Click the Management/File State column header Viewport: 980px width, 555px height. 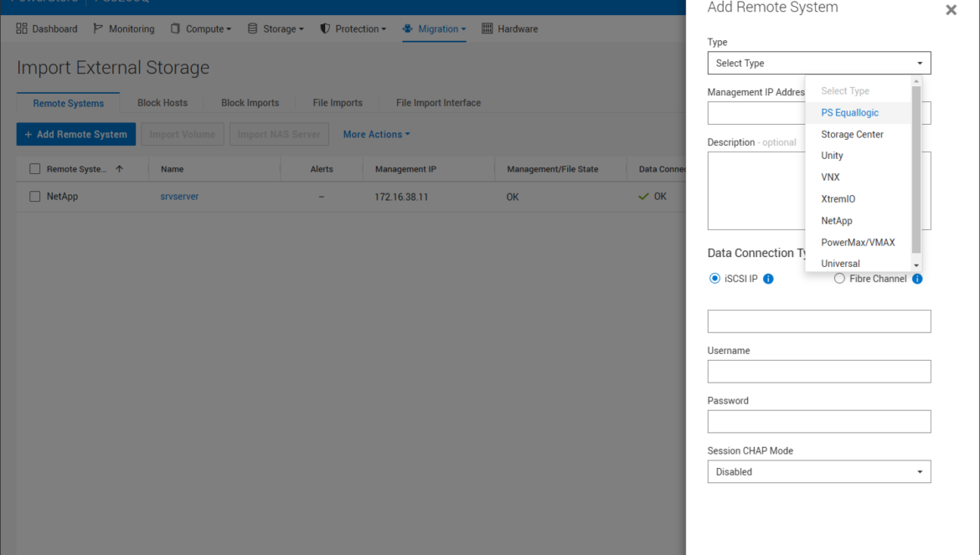pos(553,169)
